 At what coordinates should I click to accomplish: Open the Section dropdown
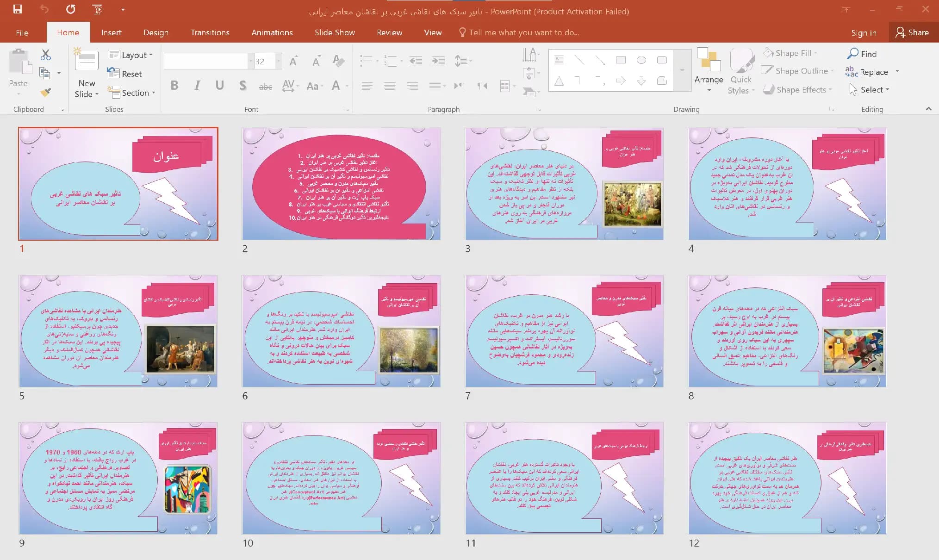point(131,93)
